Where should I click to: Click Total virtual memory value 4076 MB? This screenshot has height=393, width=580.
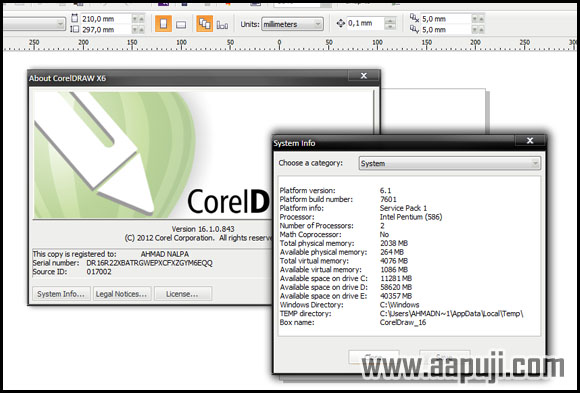[394, 261]
